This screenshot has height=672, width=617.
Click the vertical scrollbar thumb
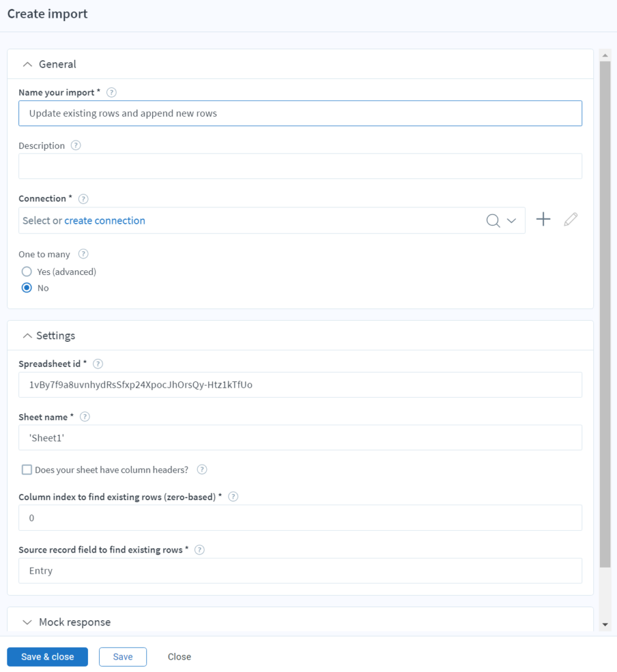pos(605,314)
